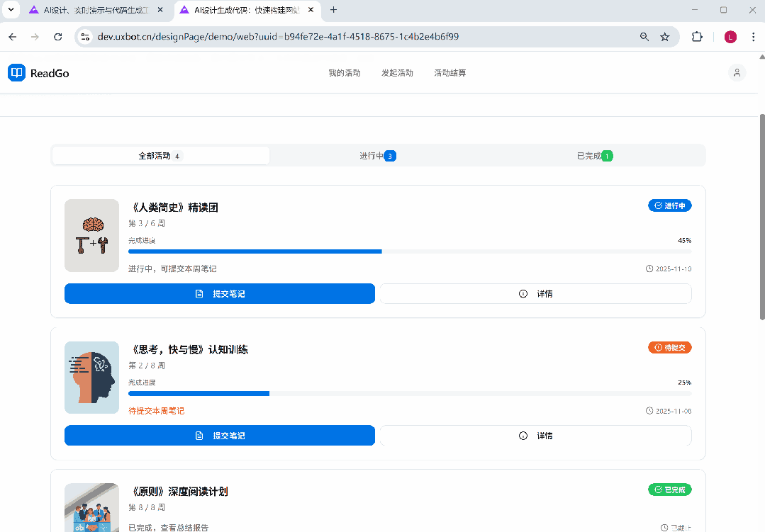Open 发起活动 in top navigation
Screen dimensions: 765x532
[397, 73]
